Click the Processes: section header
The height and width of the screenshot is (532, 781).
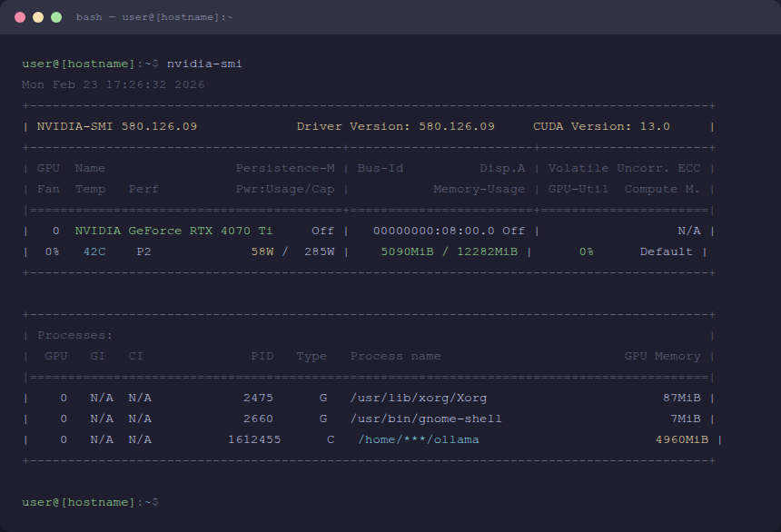pos(75,335)
